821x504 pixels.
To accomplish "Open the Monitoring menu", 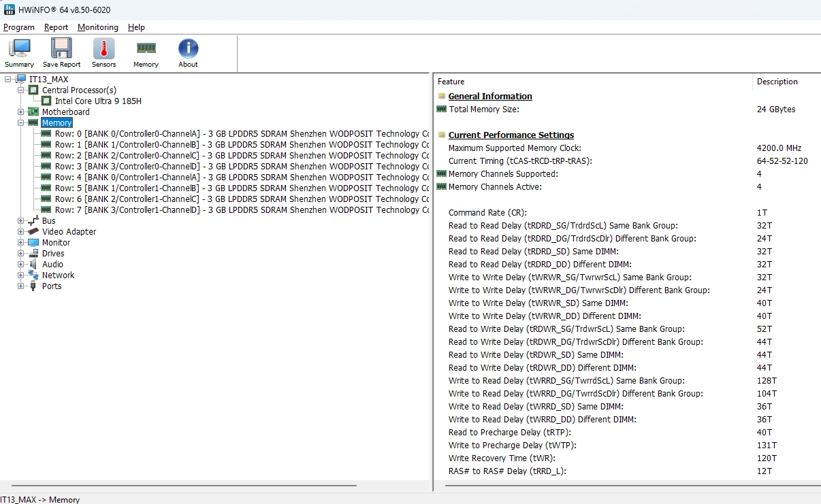I will 98,27.
